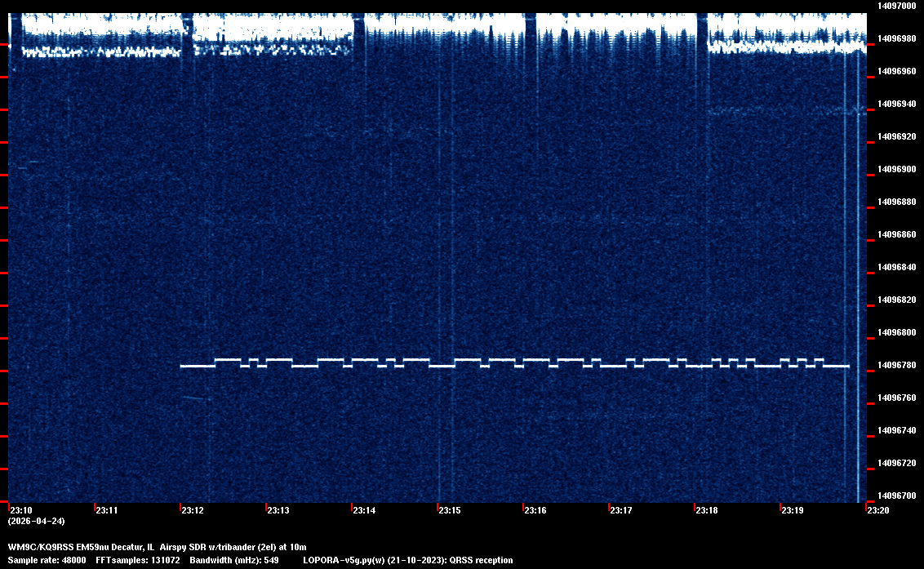Click the Bandwidth (mHz): 549 text
This screenshot has height=569, width=924.
tap(234, 560)
